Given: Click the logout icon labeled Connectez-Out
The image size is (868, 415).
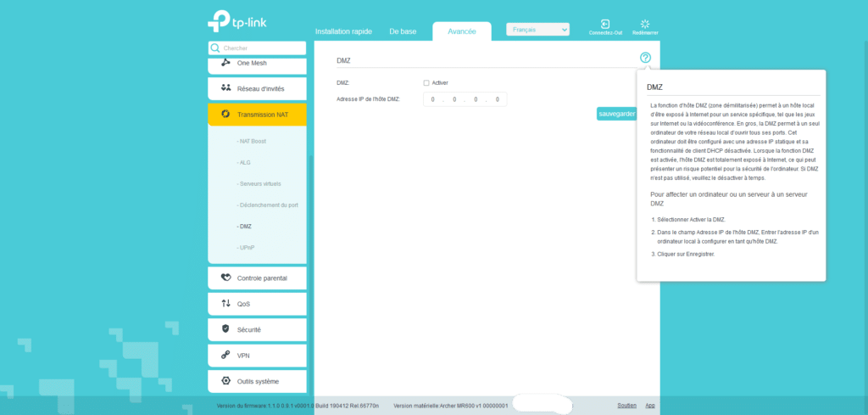Looking at the screenshot, I should point(605,25).
